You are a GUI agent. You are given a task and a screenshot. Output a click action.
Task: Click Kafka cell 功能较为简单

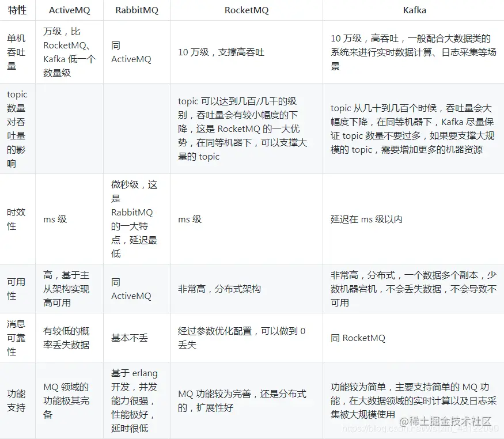click(414, 400)
